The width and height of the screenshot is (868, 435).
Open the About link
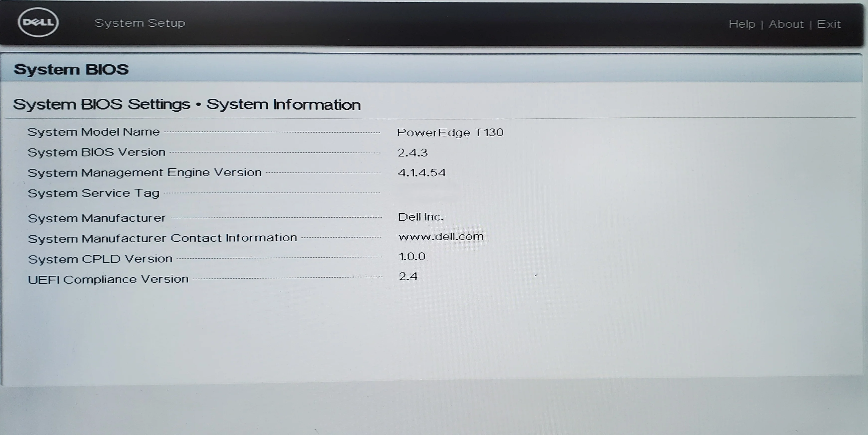[x=786, y=24]
